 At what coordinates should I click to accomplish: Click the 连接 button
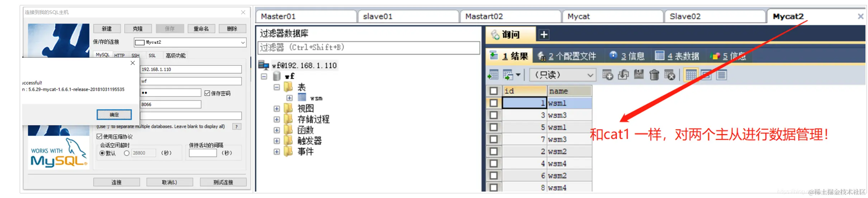117,182
